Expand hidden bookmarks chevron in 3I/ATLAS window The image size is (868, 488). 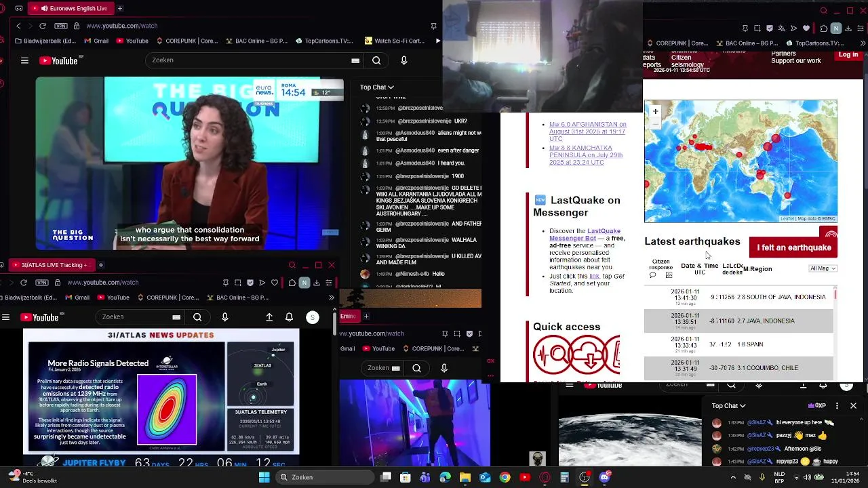331,298
